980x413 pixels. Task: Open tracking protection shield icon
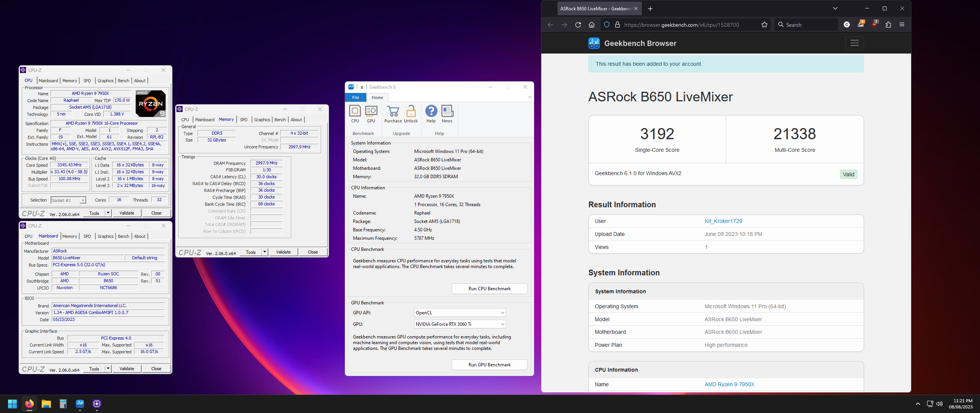pyautogui.click(x=607, y=25)
